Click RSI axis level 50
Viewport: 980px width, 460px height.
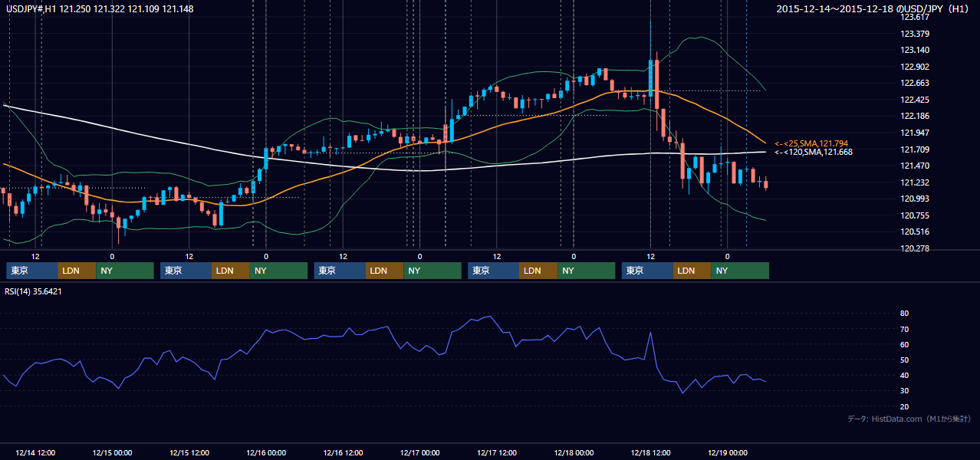point(905,360)
